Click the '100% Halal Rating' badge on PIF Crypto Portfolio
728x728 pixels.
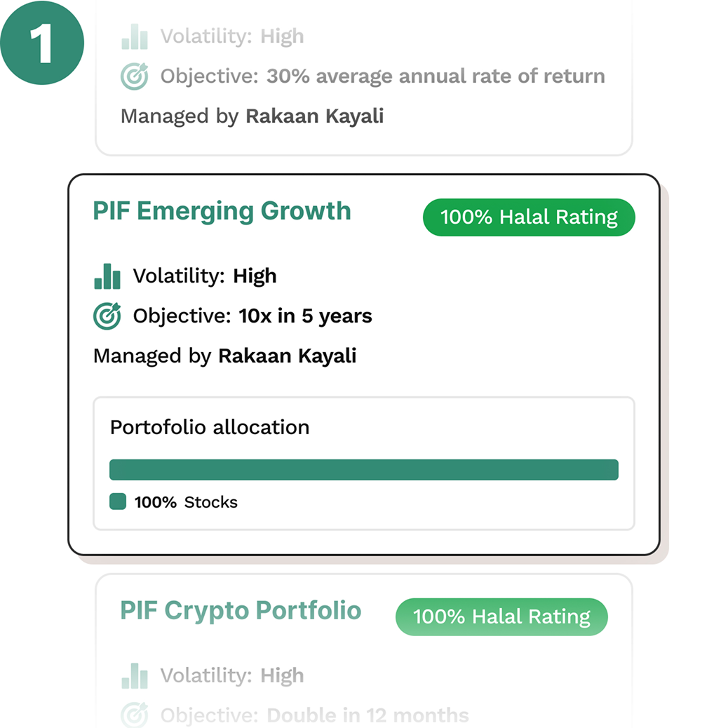(501, 617)
